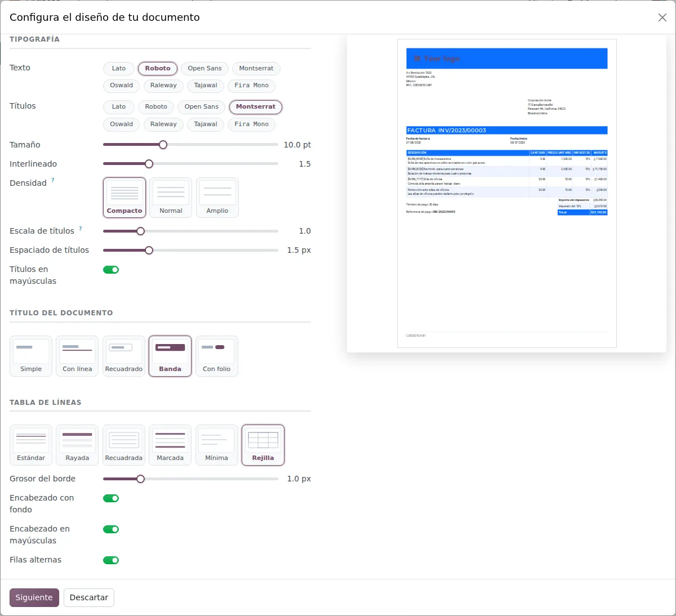Choose Fira Mono for Texto
676x616 pixels.
tap(252, 86)
